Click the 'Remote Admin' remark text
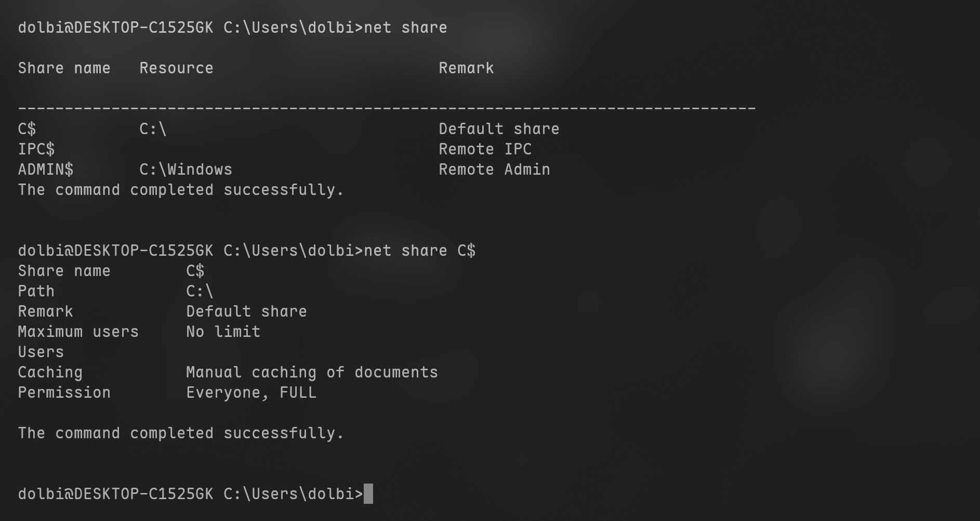This screenshot has width=980, height=521. (494, 170)
